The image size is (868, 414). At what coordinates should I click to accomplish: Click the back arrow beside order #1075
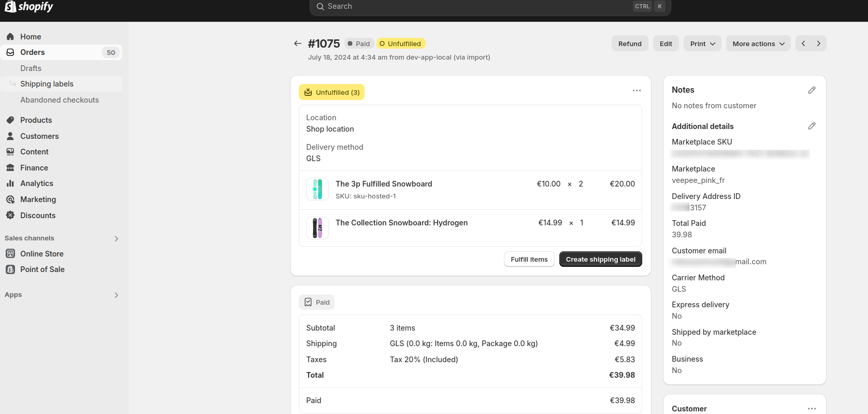297,44
